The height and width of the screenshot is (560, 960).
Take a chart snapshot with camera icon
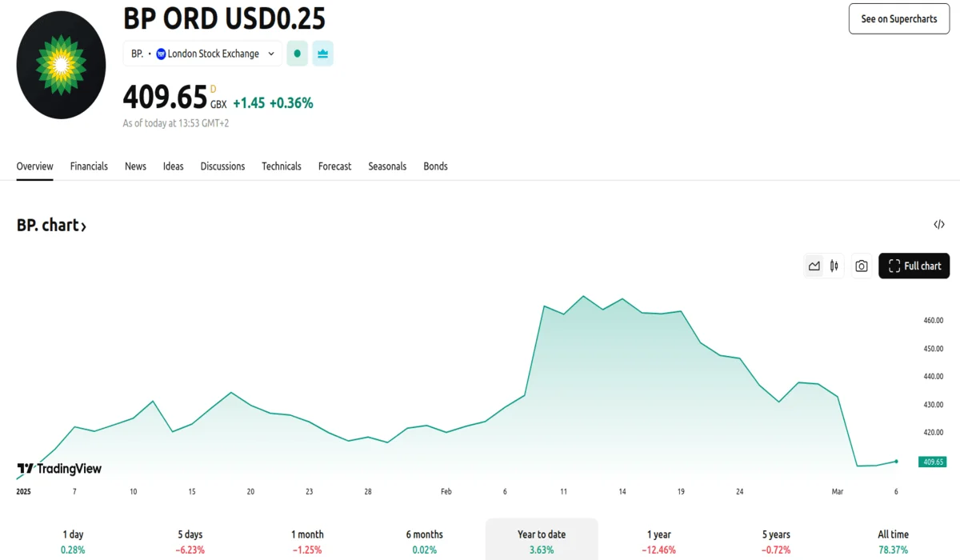pos(861,266)
